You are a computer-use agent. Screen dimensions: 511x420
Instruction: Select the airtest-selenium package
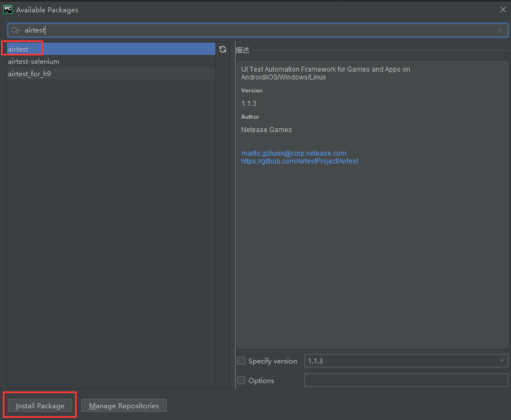pos(111,61)
